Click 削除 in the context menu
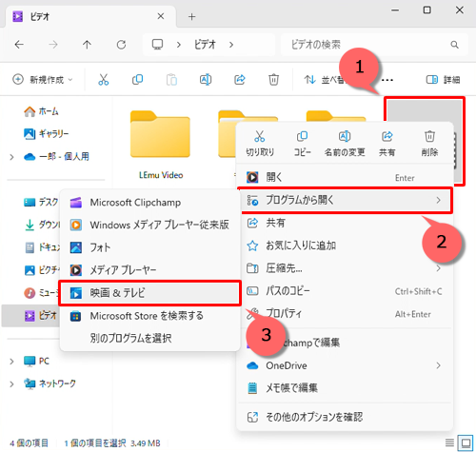476x452 pixels. click(429, 144)
